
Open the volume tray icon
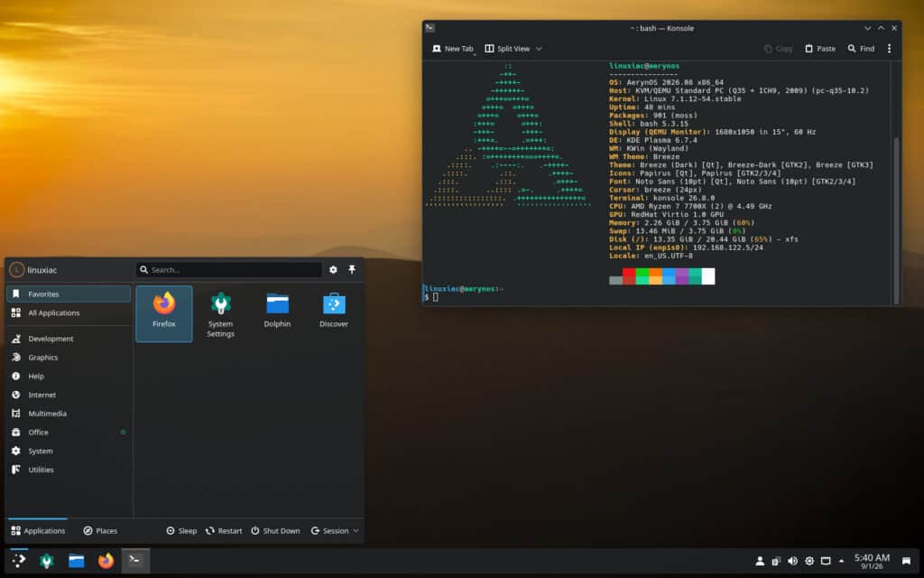pyautogui.click(x=792, y=561)
